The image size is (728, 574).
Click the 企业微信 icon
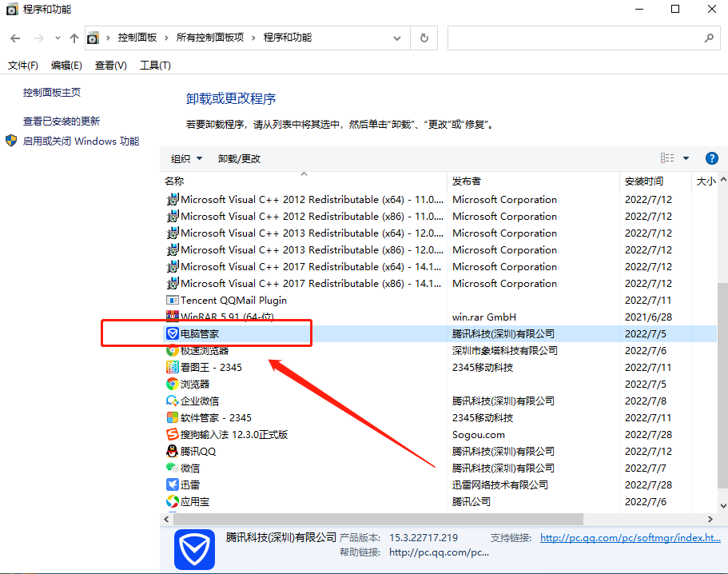click(173, 401)
